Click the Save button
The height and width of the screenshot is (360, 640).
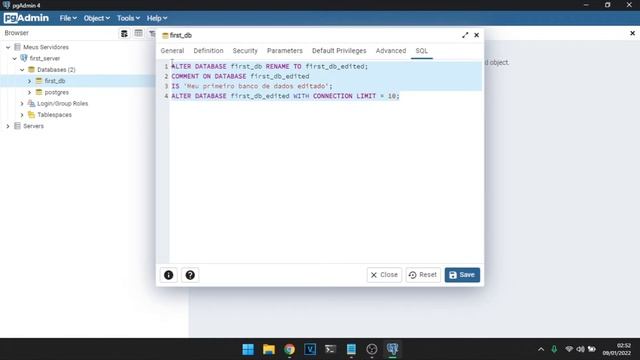pos(462,275)
